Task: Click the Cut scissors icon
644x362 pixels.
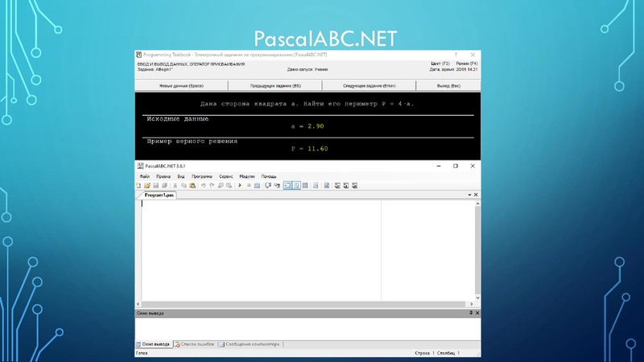Action: pos(176,185)
